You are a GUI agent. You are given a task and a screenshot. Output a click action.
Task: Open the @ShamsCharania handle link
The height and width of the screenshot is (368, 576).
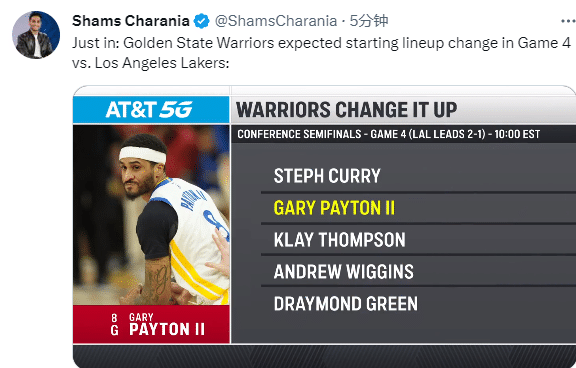276,21
